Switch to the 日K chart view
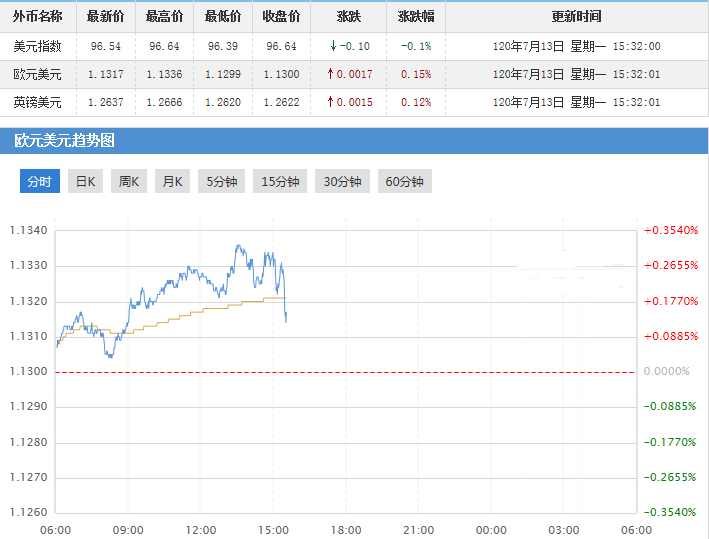 coord(85,181)
